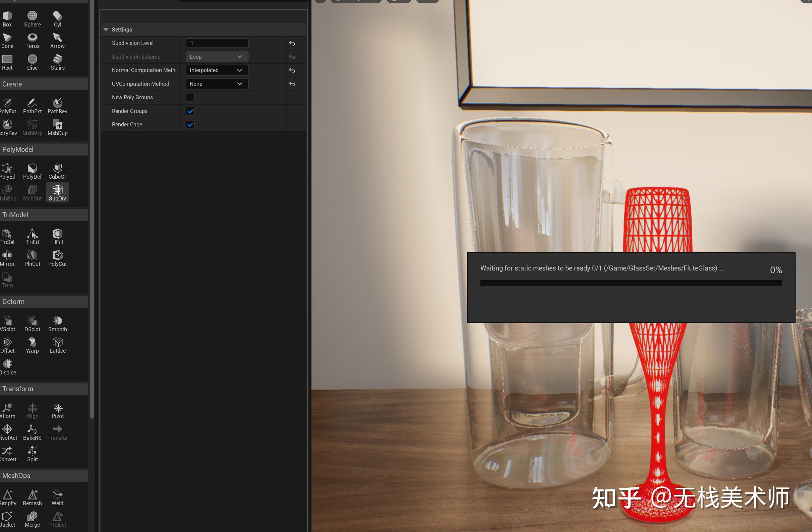812x532 pixels.
Task: Open the Normal Computation Method dropdown
Action: coord(217,70)
